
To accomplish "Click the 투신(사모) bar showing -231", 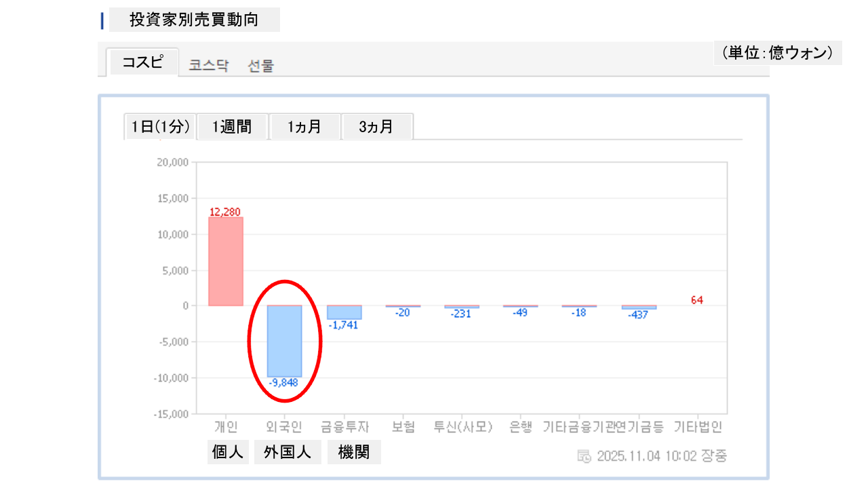I will [x=462, y=307].
